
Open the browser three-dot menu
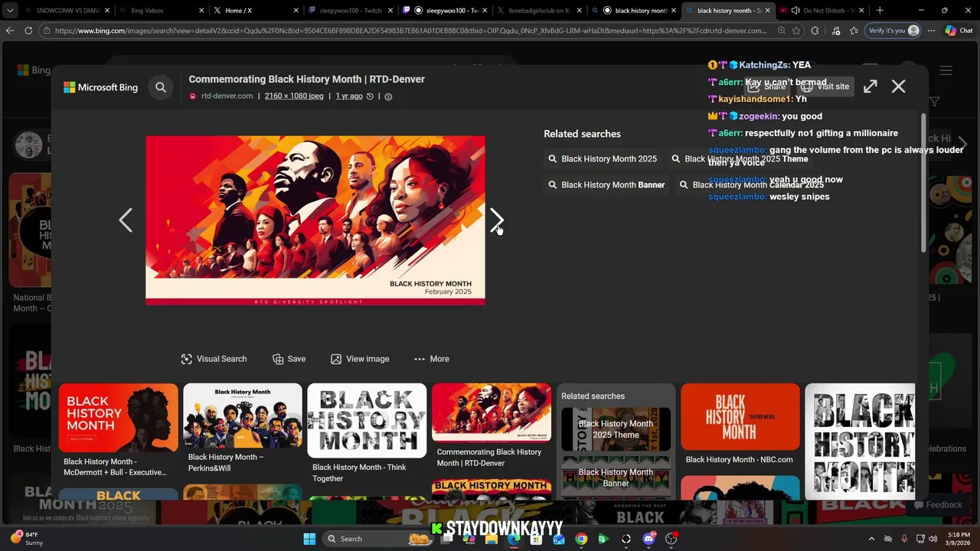pyautogui.click(x=933, y=31)
